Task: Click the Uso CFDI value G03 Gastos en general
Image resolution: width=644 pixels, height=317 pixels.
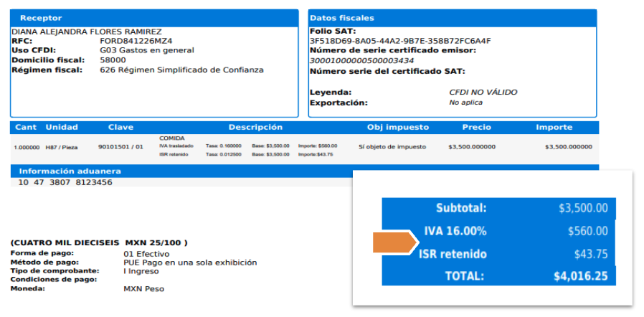Action: click(147, 50)
